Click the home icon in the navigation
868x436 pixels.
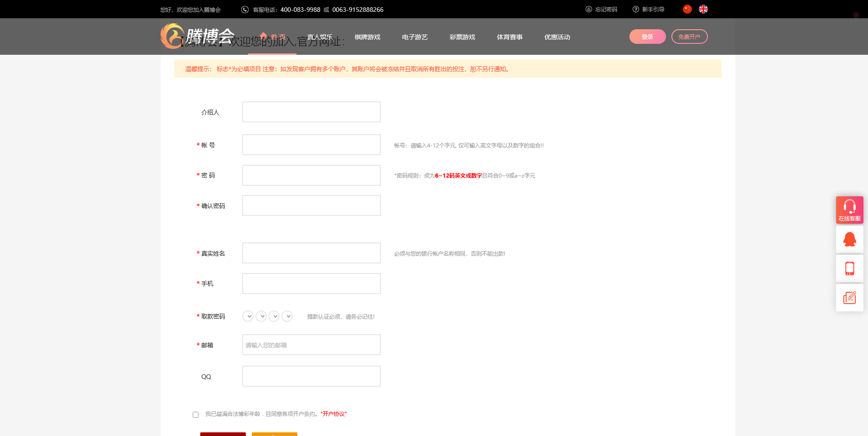click(x=263, y=36)
